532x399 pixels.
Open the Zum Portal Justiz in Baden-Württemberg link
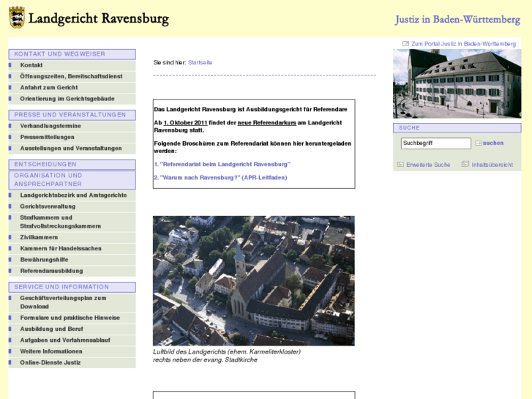(x=463, y=44)
